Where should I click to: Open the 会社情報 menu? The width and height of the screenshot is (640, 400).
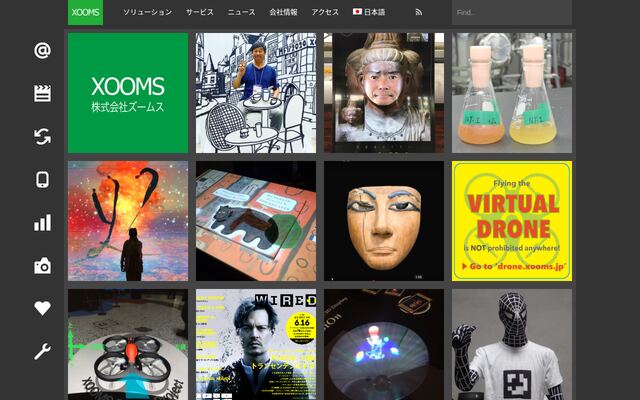click(283, 12)
